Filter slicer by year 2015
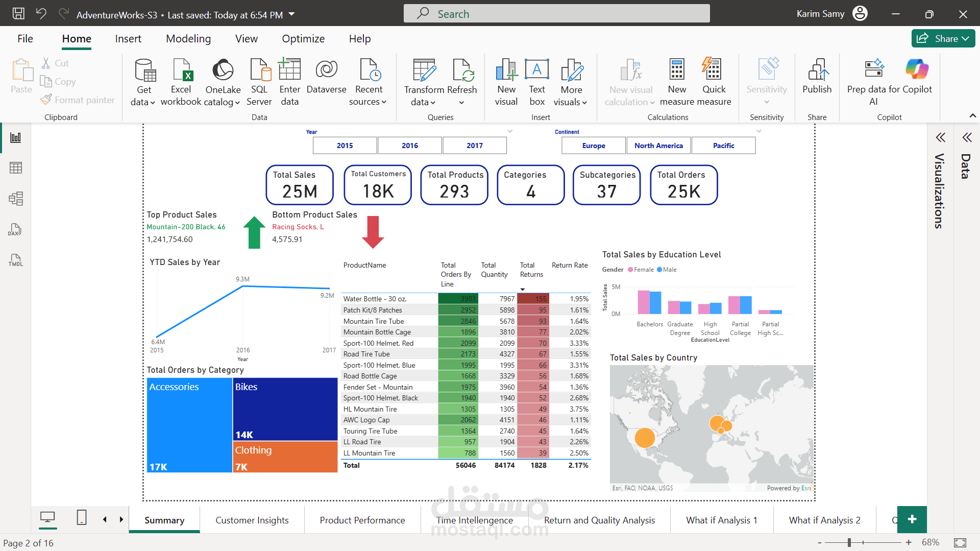This screenshot has height=551, width=980. (345, 146)
